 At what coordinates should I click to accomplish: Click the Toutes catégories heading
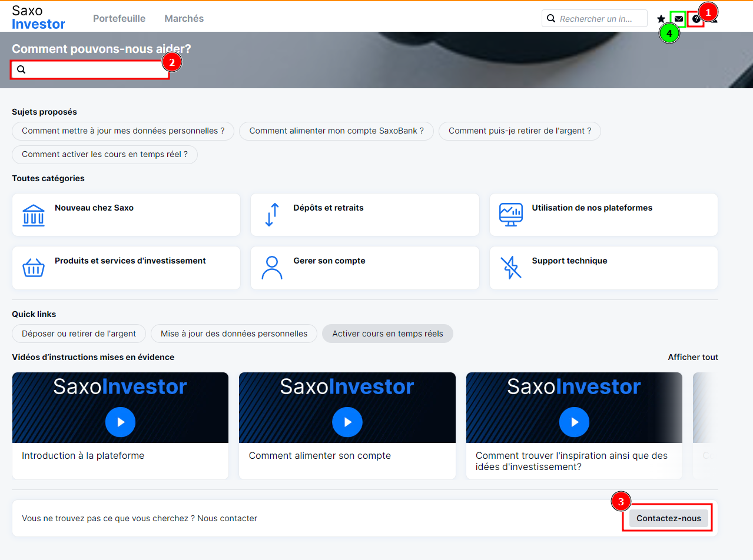pyautogui.click(x=48, y=178)
